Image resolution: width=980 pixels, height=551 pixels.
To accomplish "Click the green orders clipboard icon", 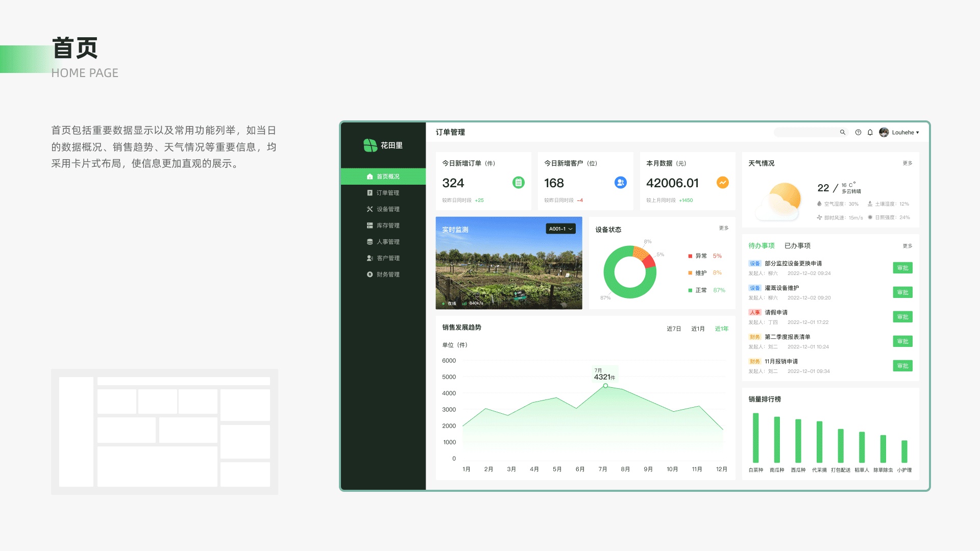I will [518, 182].
